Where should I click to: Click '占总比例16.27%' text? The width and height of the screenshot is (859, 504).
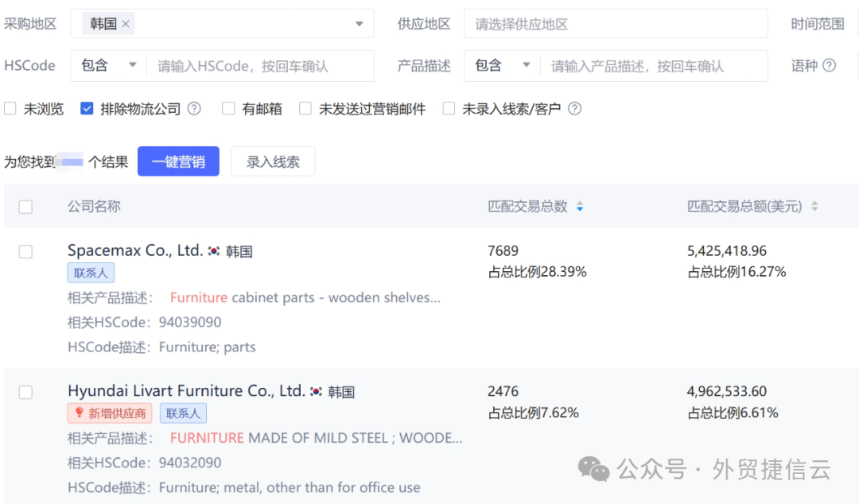[737, 272]
